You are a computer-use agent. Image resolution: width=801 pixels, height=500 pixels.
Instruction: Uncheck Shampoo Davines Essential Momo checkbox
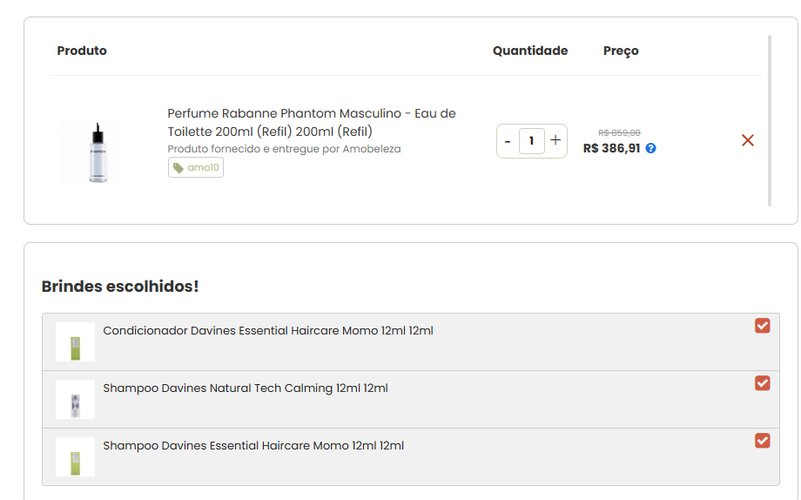tap(762, 440)
